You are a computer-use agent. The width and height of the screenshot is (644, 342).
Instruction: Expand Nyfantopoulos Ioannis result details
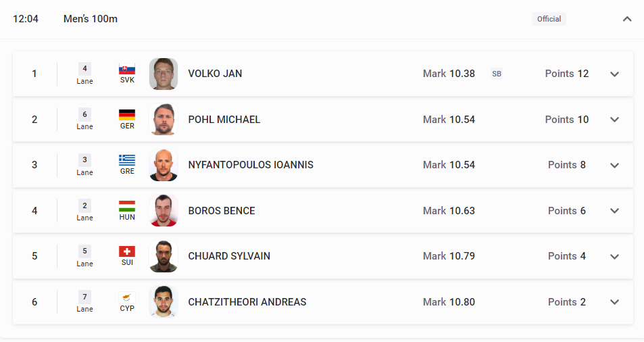click(614, 166)
